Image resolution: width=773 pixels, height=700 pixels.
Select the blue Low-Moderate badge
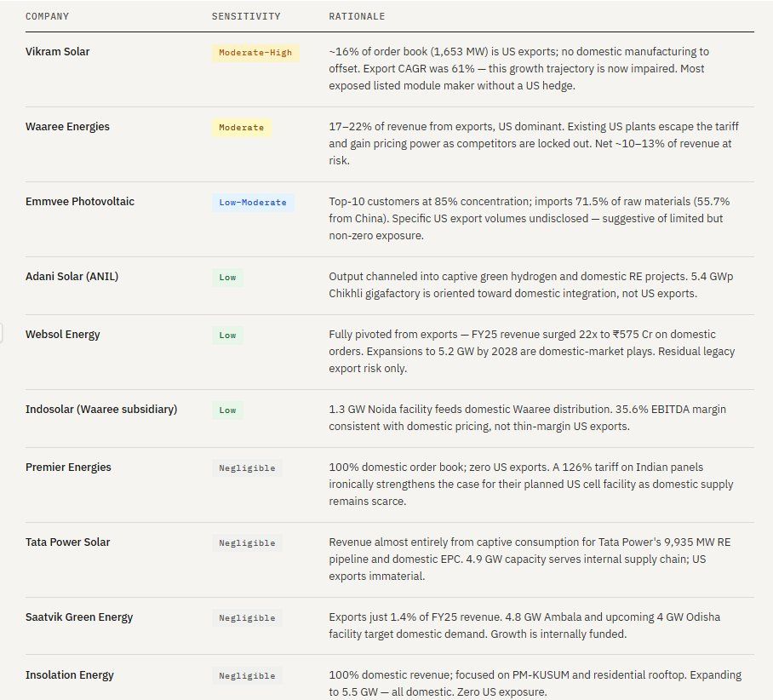tap(253, 203)
